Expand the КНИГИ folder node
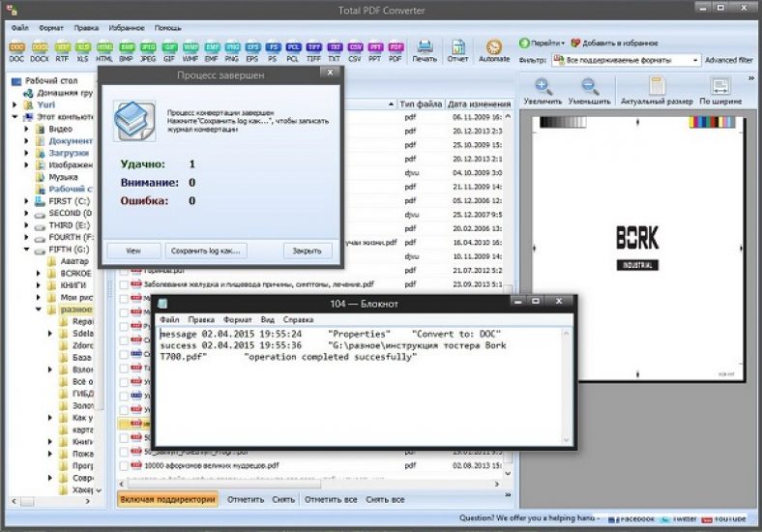 pos(39,285)
